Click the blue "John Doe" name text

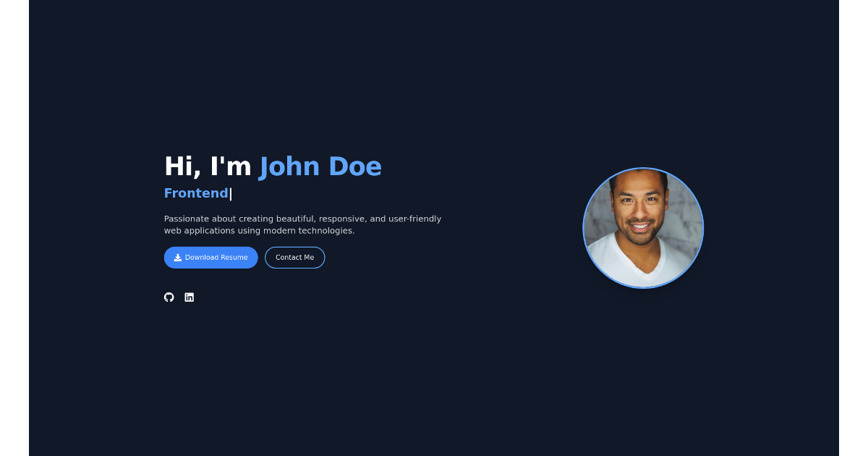click(x=320, y=166)
